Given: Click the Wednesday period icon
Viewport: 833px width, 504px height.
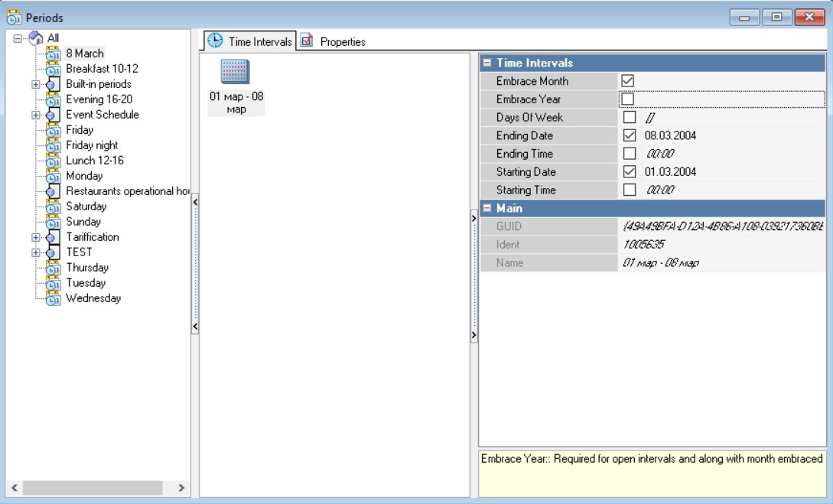Looking at the screenshot, I should click(53, 299).
